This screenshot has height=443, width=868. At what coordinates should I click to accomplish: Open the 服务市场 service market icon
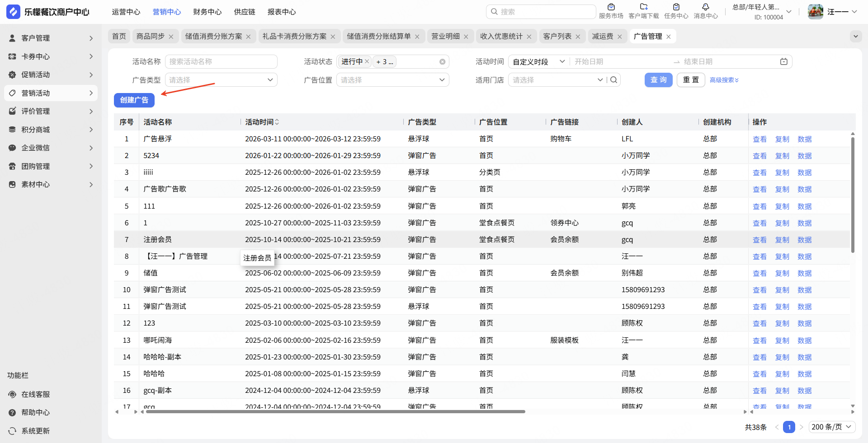point(611,7)
